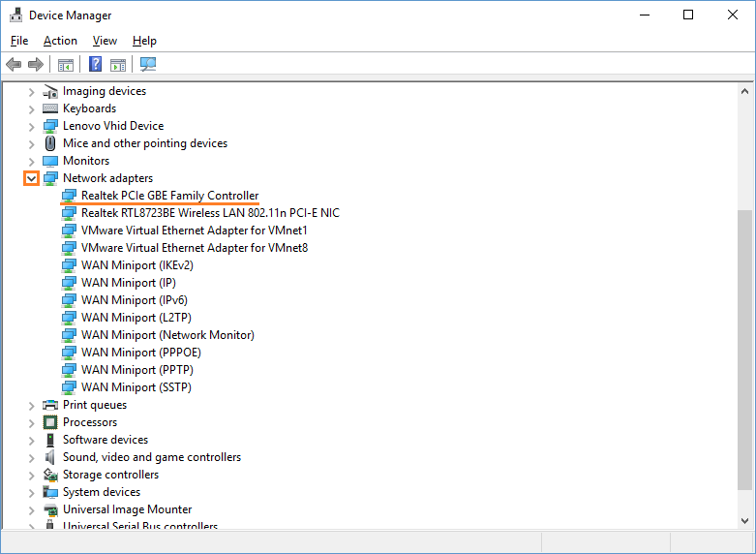
Task: Click the Sound controllers speaker icon
Action: pyautogui.click(x=50, y=457)
